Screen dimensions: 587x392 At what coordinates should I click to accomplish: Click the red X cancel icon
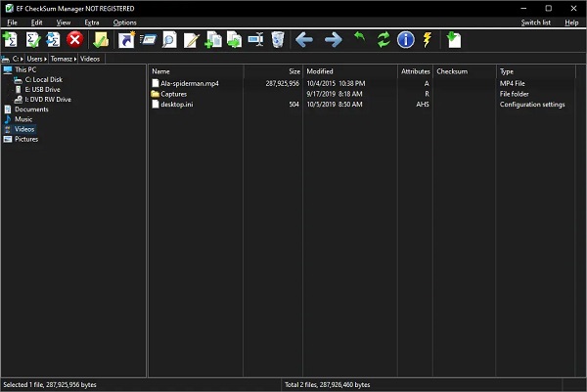(x=75, y=39)
